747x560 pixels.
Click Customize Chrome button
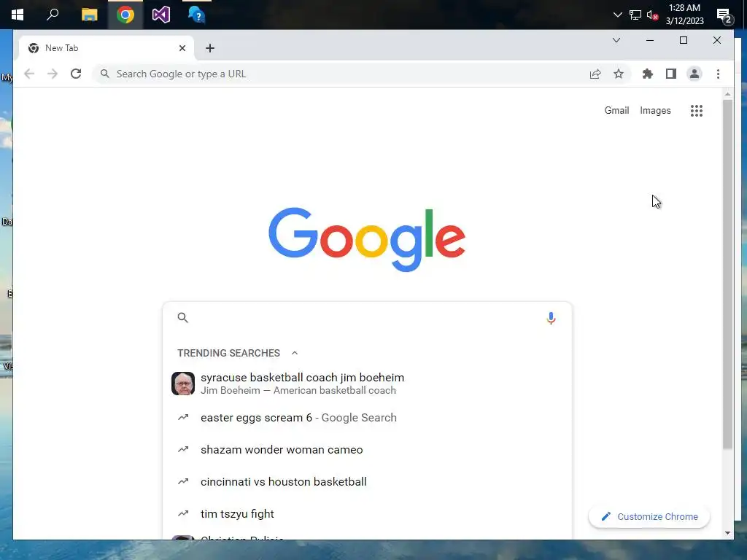(x=649, y=517)
